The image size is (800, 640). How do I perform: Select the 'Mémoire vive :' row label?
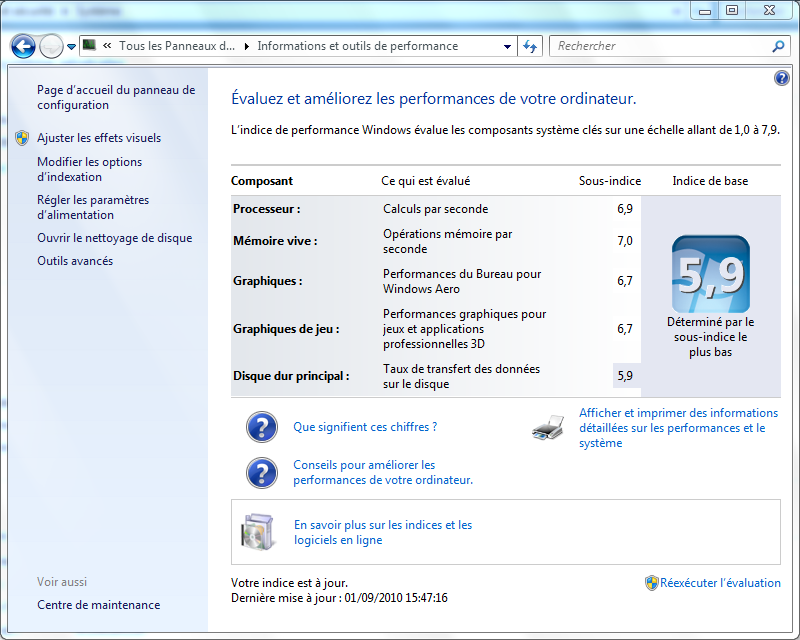275,241
